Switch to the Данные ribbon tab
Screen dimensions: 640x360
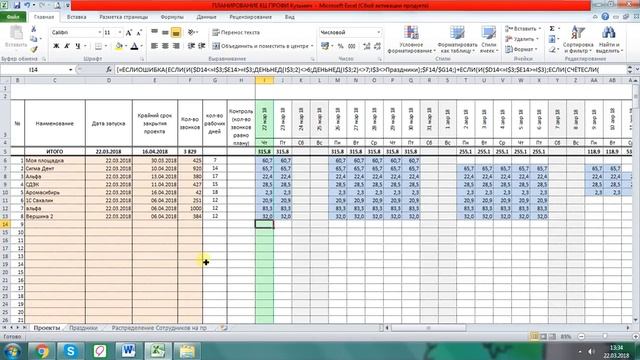(206, 17)
